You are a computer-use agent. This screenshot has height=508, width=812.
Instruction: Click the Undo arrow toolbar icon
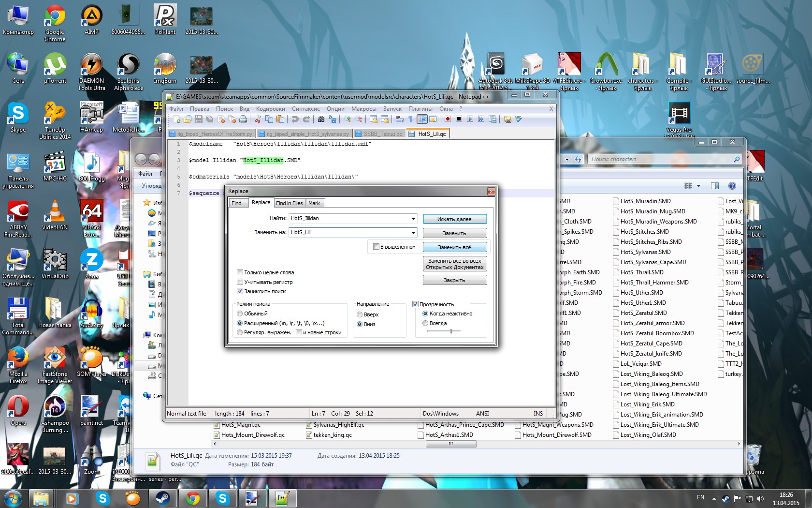tap(295, 119)
